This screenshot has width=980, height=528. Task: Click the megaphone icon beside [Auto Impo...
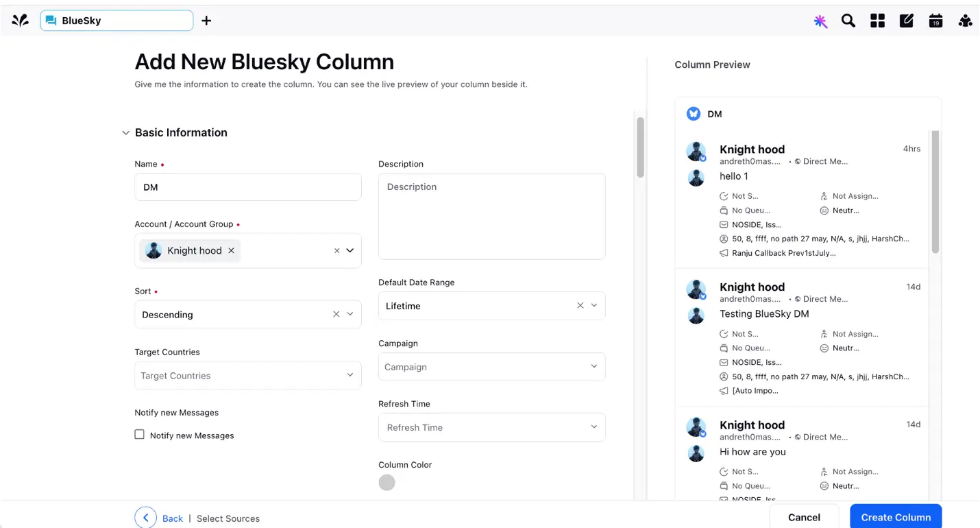724,391
